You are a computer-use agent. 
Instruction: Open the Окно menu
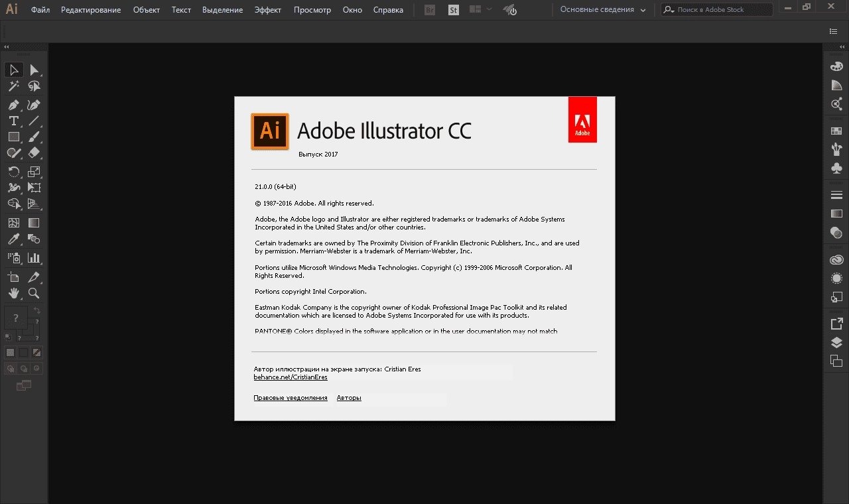352,10
